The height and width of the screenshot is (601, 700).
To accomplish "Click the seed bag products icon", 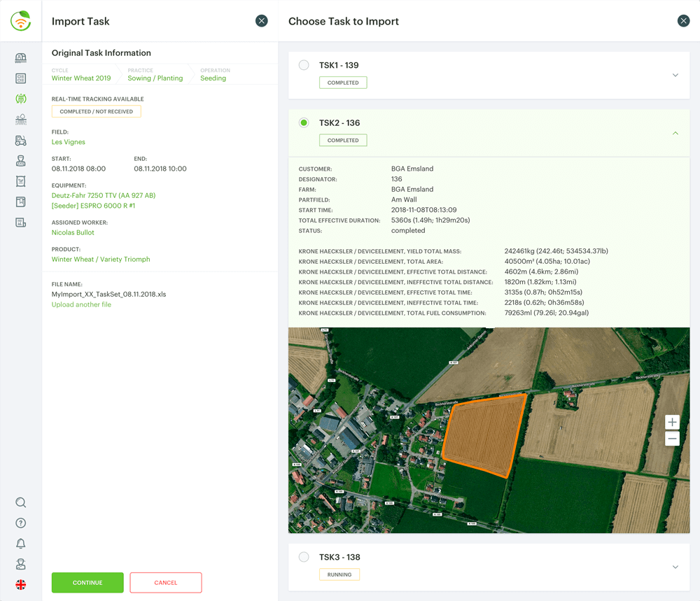I will point(21,181).
